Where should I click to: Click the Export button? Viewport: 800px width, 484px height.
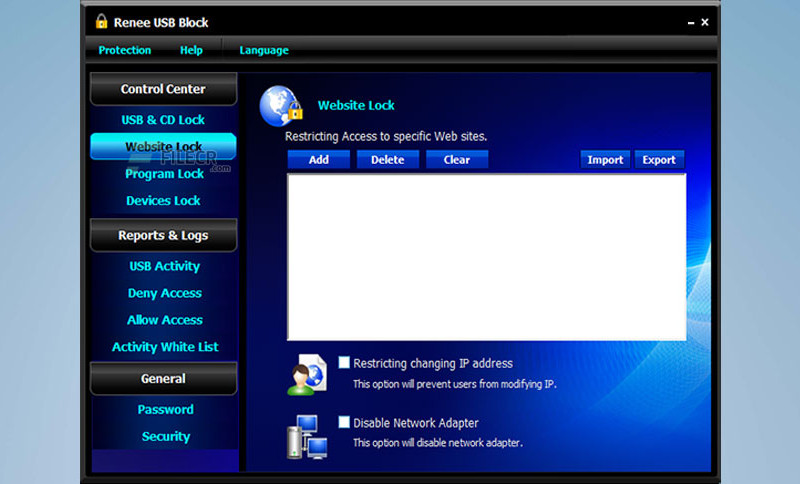click(x=659, y=160)
